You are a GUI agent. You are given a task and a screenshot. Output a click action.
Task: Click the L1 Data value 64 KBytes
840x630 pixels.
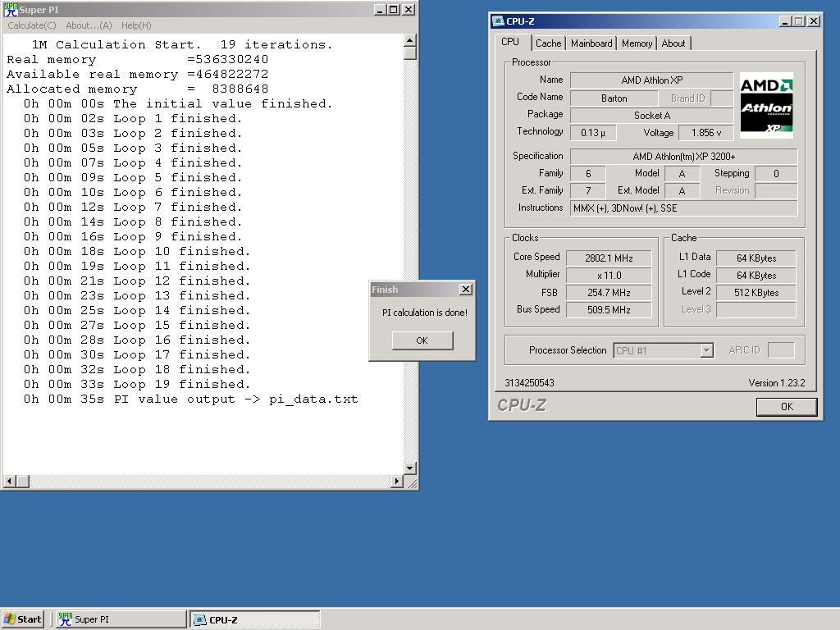coord(756,258)
